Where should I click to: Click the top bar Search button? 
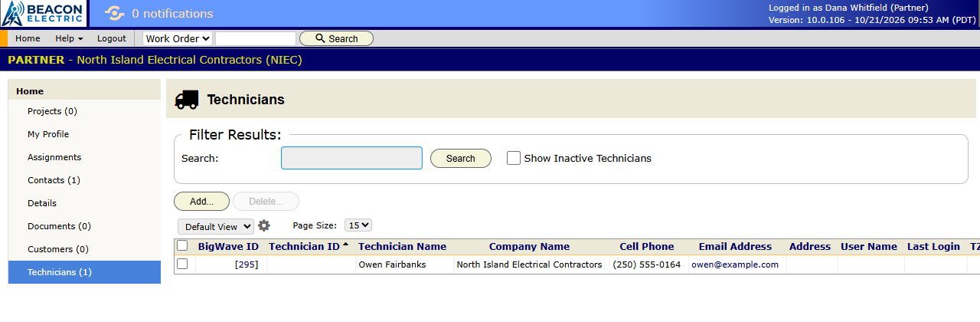pos(336,38)
